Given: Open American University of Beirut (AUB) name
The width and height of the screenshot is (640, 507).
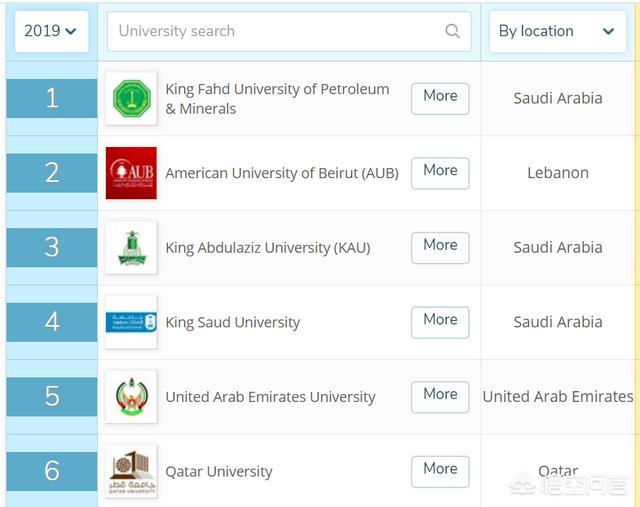Looking at the screenshot, I should (x=282, y=173).
